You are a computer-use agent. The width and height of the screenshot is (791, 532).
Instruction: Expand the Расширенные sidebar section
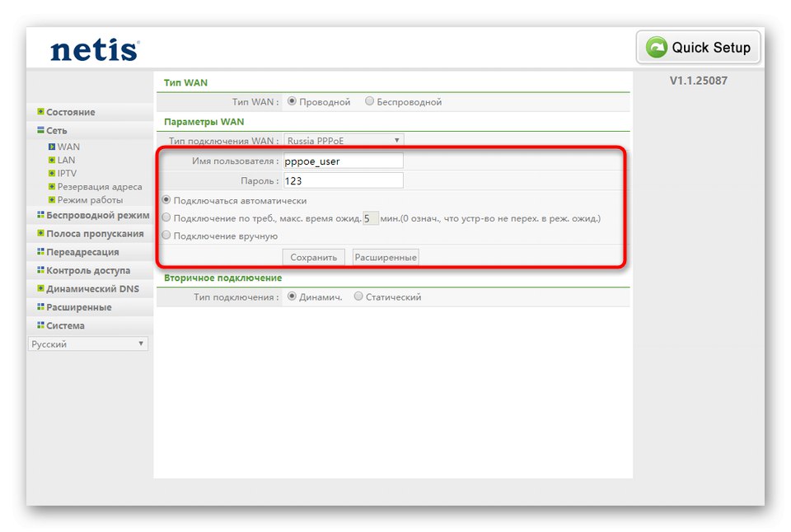[x=79, y=307]
